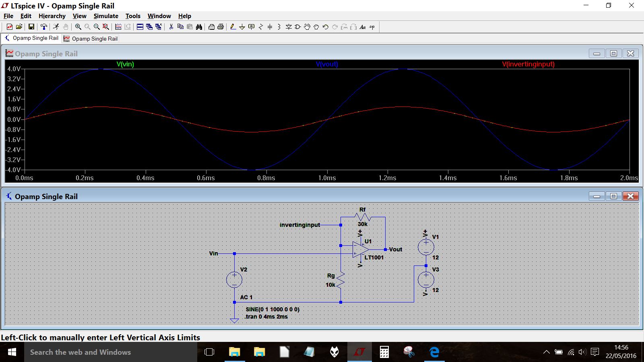Place a Ground symbol from toolbar
Screen dimensions: 644x362
(242, 27)
